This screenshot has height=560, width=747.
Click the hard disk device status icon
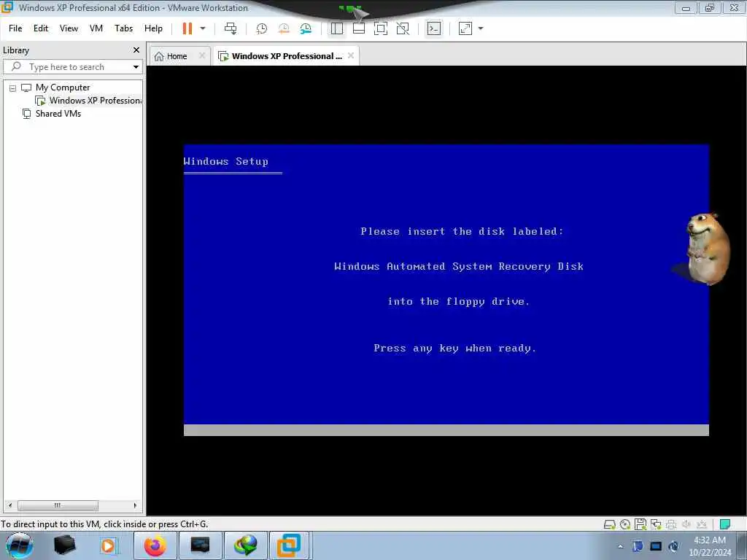[609, 525]
